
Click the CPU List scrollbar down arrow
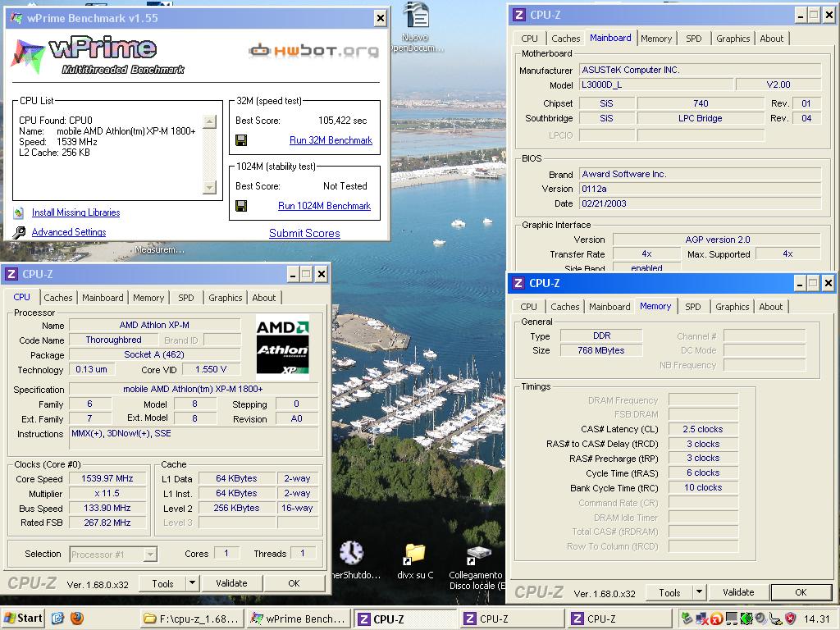click(209, 187)
